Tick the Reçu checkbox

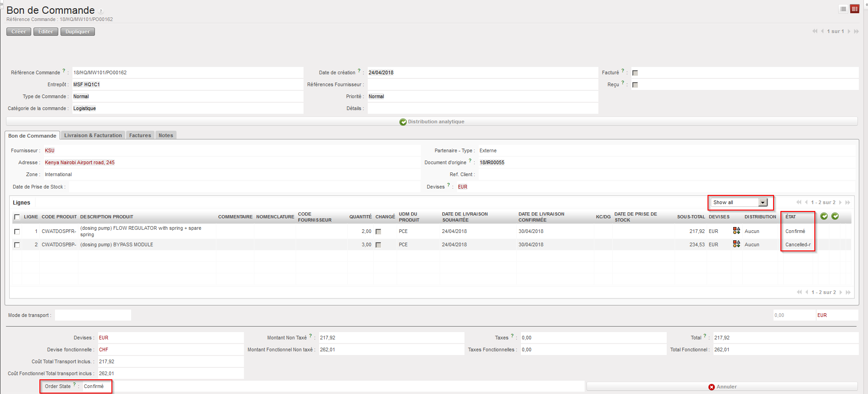tap(635, 85)
